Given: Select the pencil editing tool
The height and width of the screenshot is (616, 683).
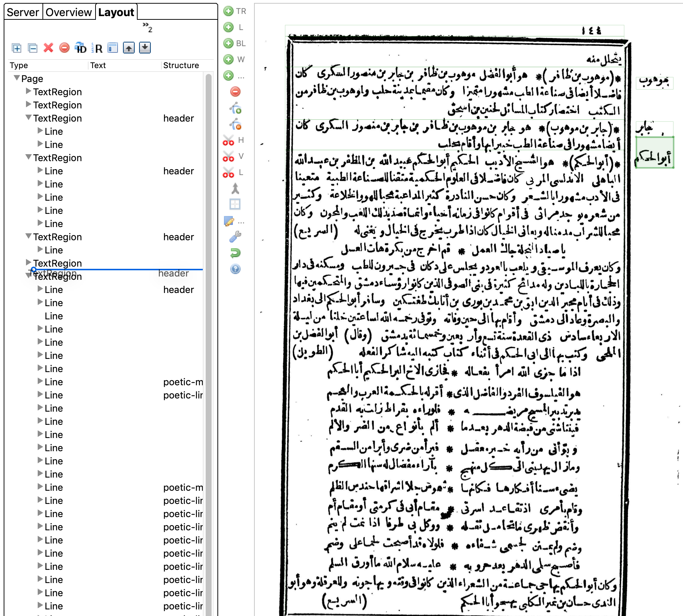Looking at the screenshot, I should [x=228, y=222].
